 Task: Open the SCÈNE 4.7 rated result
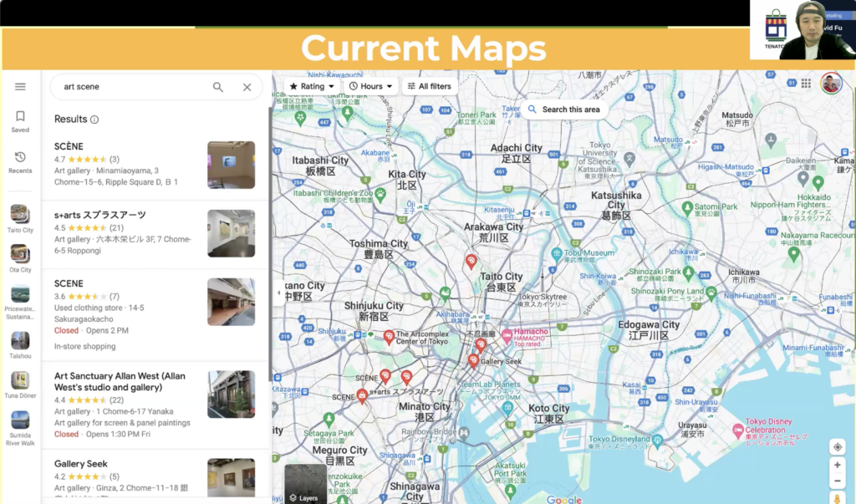click(x=155, y=165)
